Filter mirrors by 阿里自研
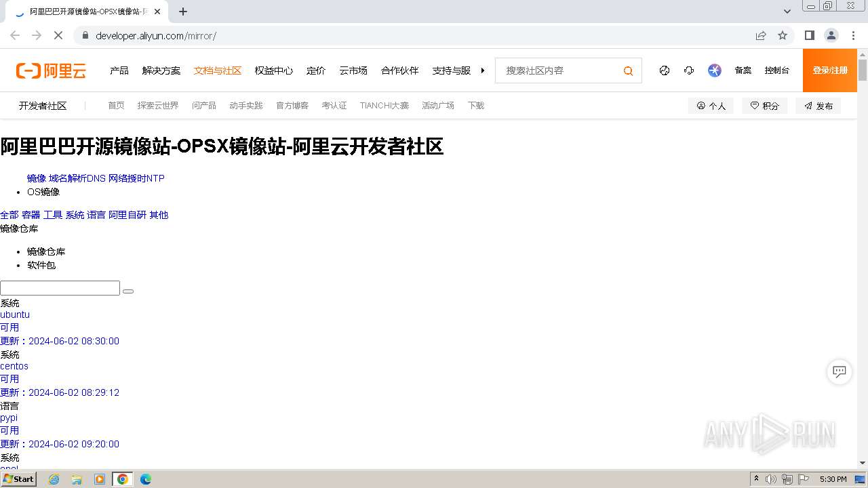Screen dimensions: 868x488 pos(127,215)
